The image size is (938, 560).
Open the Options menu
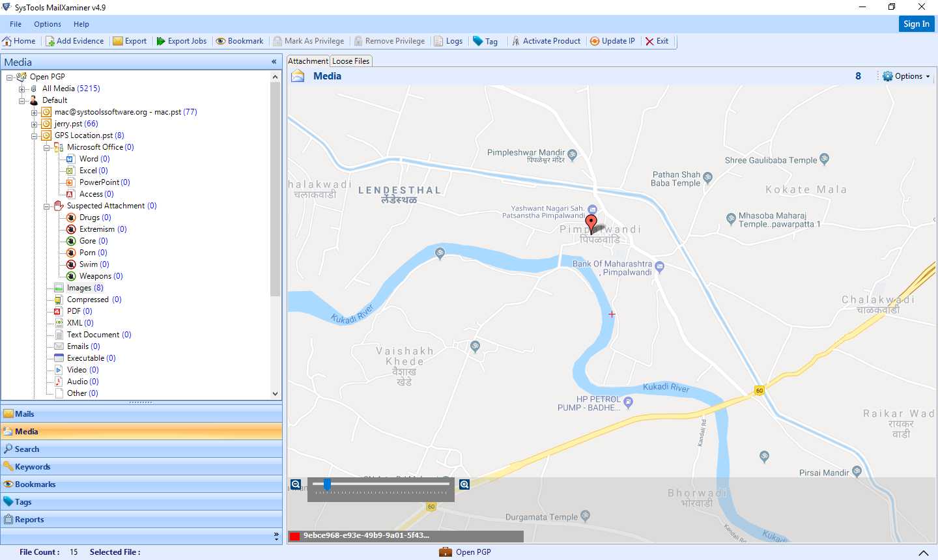[x=48, y=24]
